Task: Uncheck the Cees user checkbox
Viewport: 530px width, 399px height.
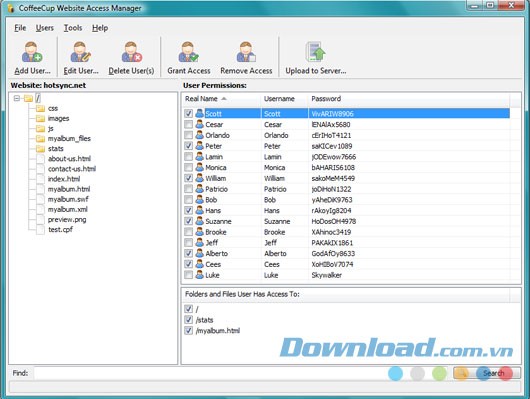Action: click(x=189, y=264)
